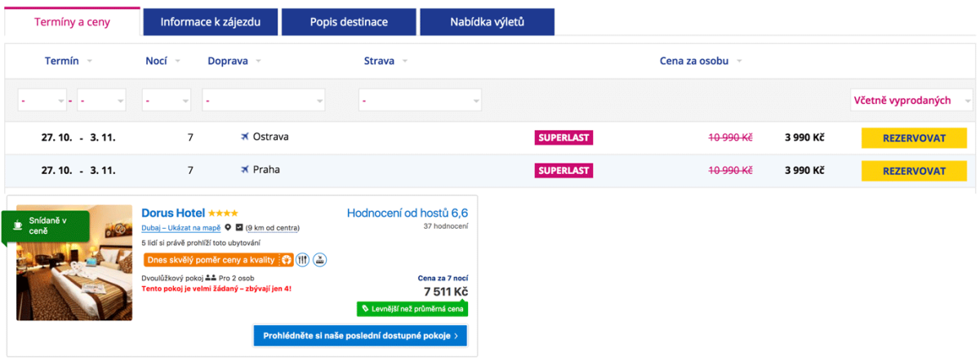Open the Strava filter dropdown
The width and height of the screenshot is (980, 358).
pyautogui.click(x=420, y=101)
